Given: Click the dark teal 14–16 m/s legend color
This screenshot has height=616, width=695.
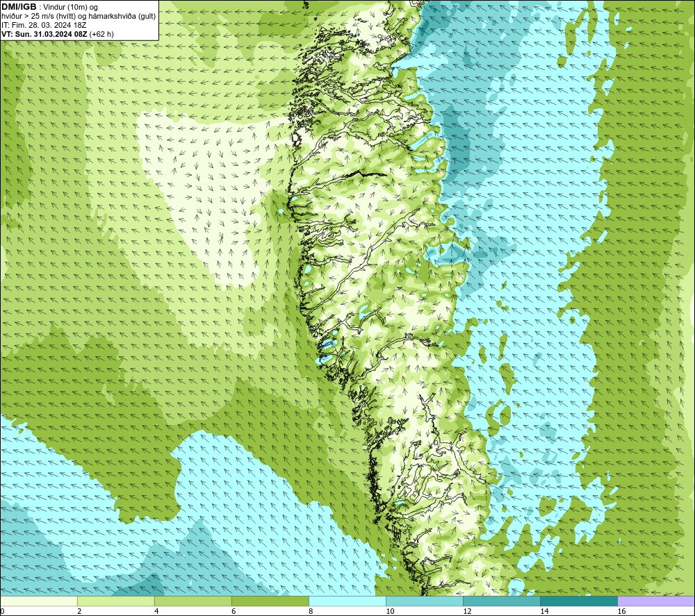Looking at the screenshot, I should (579, 601).
